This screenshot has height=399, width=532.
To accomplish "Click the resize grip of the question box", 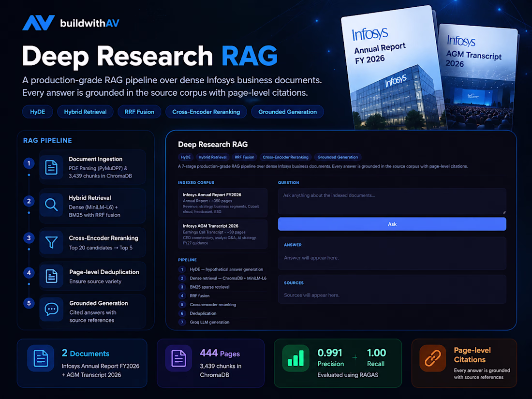I will tap(504, 212).
